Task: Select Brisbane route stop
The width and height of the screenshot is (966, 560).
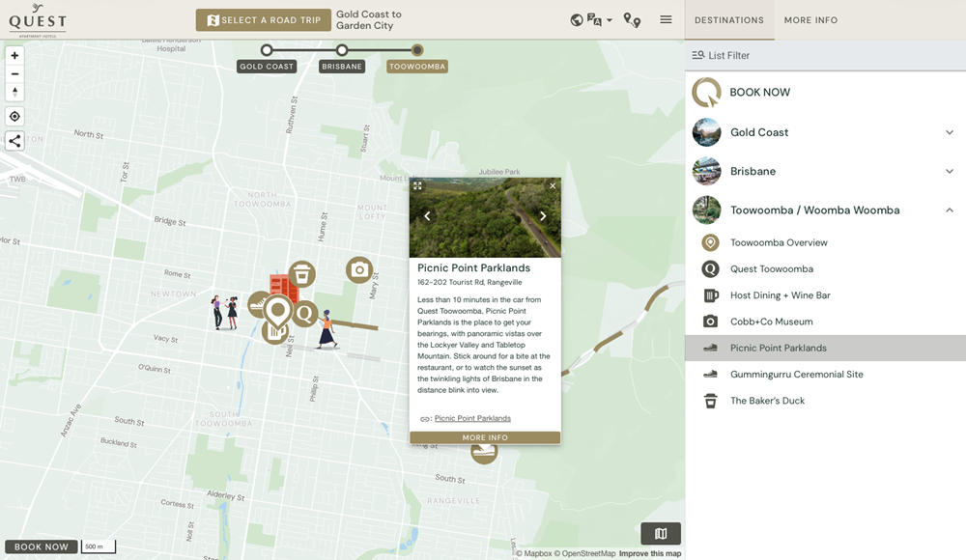Action: 342,50
